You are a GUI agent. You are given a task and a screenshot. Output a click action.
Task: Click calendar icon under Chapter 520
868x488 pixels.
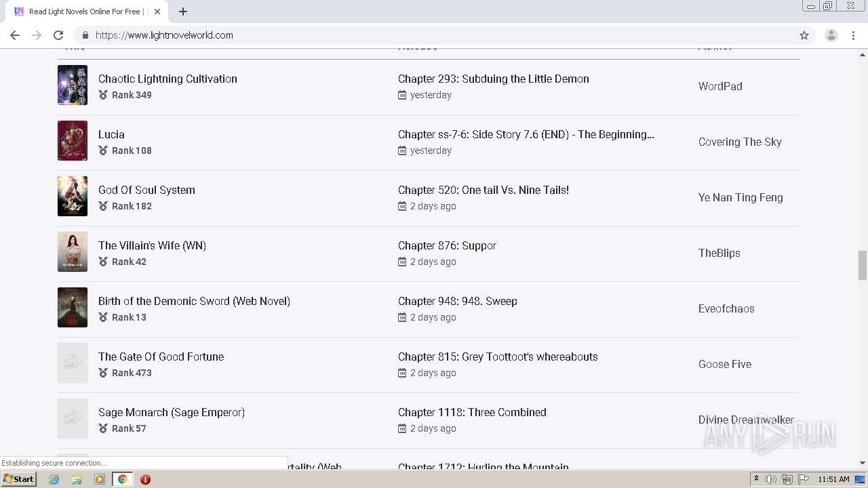click(402, 206)
